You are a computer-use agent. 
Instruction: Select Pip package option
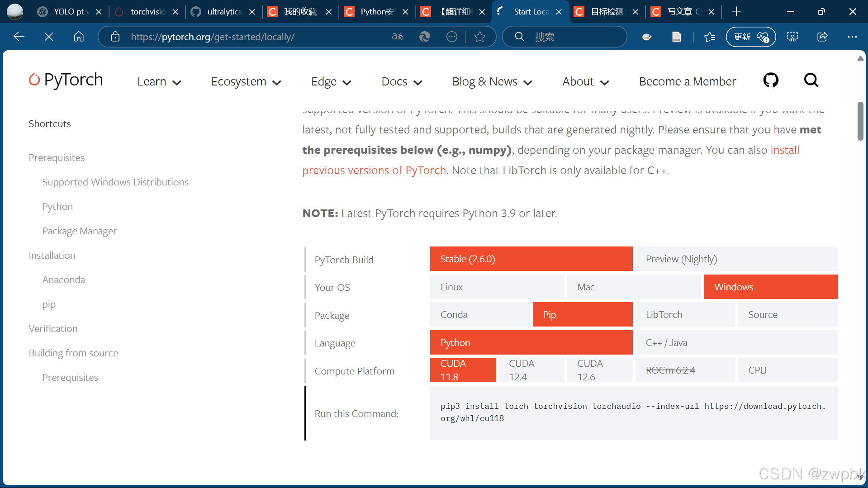(583, 314)
